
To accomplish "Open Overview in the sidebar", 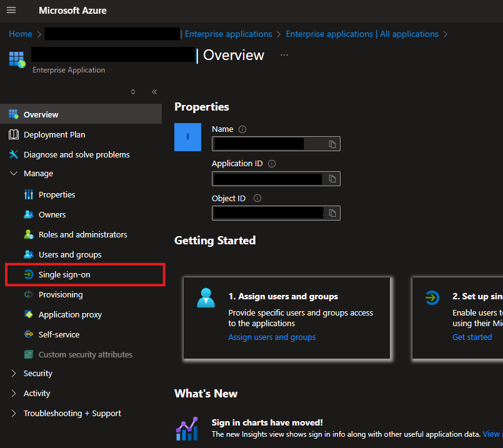I will click(x=81, y=114).
